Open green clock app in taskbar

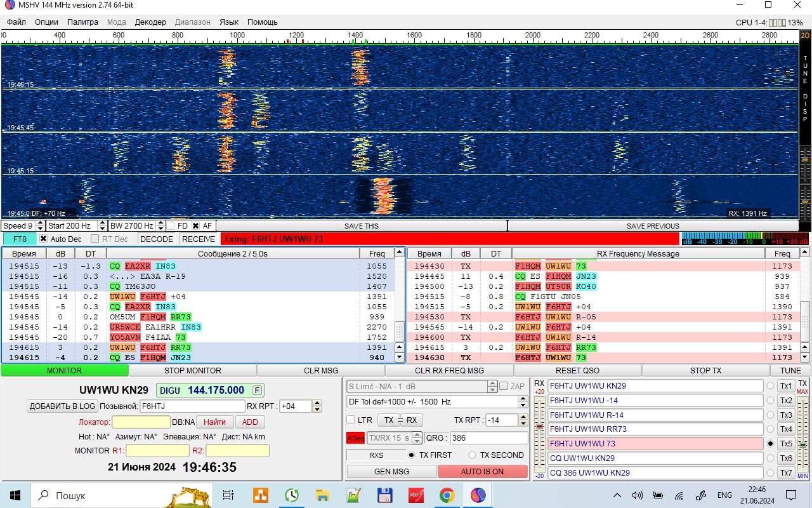pyautogui.click(x=291, y=495)
